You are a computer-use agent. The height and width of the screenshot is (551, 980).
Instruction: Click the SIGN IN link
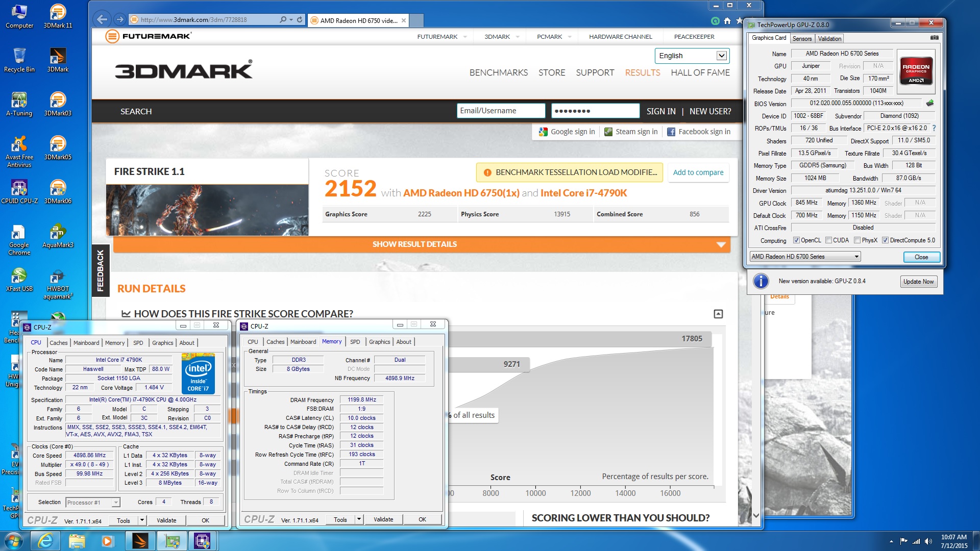661,111
